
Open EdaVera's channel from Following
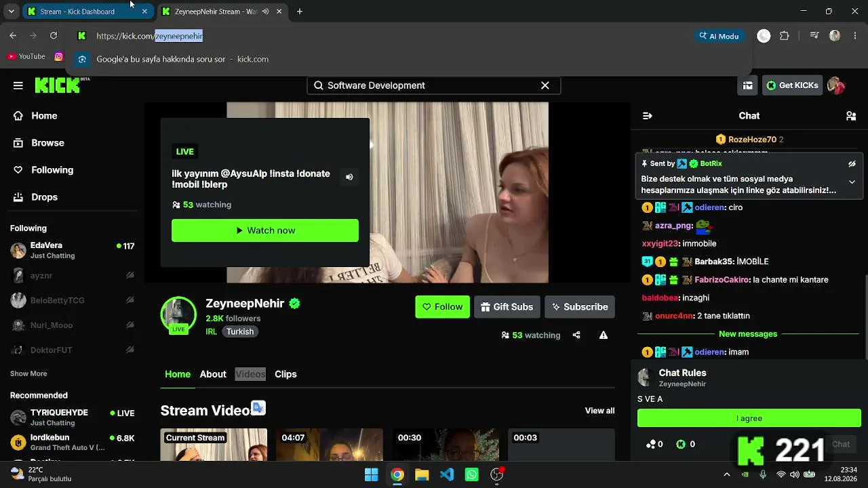tap(72, 251)
